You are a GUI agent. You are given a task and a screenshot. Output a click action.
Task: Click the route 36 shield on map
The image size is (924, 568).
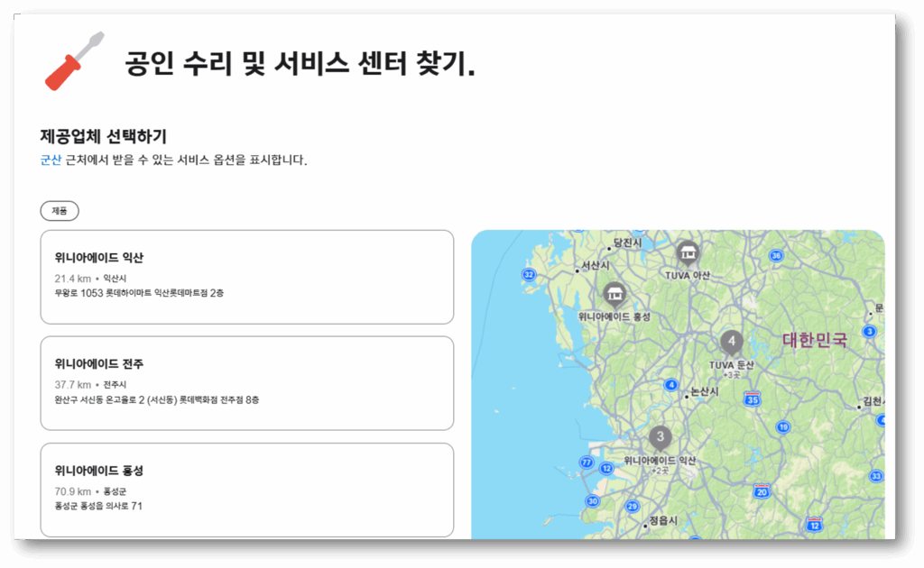click(x=776, y=255)
